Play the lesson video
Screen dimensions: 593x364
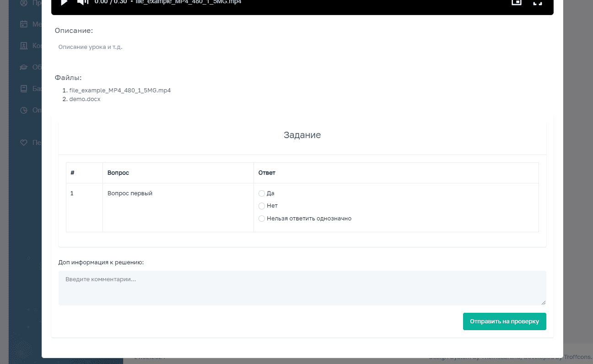(x=65, y=2)
